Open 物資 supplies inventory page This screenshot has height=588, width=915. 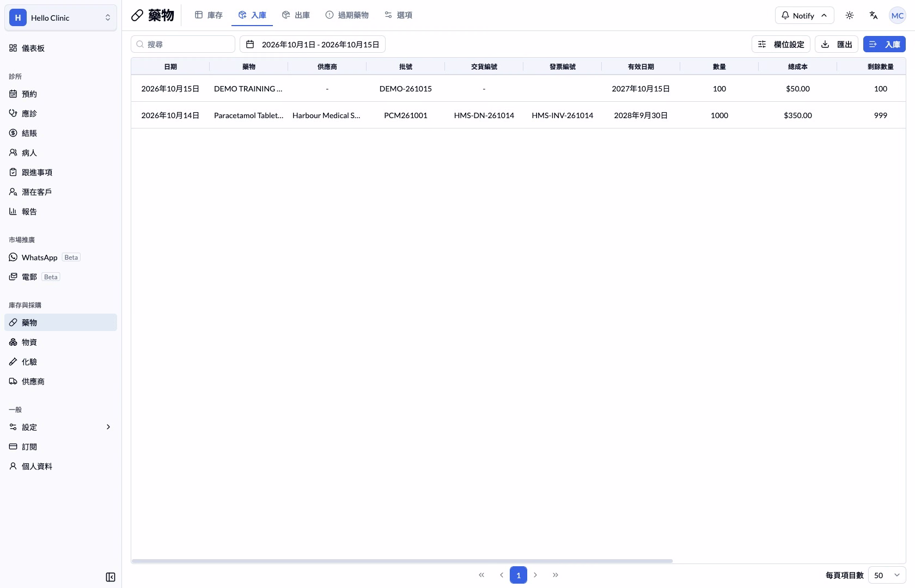[x=60, y=342]
